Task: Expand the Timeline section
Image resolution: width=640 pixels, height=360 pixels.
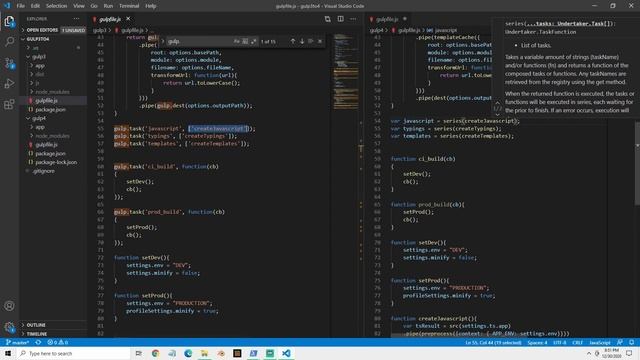Action: tap(53, 334)
